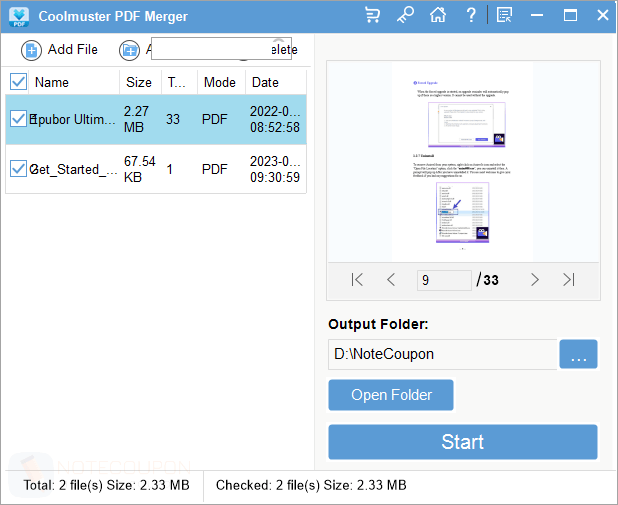This screenshot has height=505, width=618.
Task: Uncheck the Epubor Ultim file checkbox
Action: coord(18,119)
